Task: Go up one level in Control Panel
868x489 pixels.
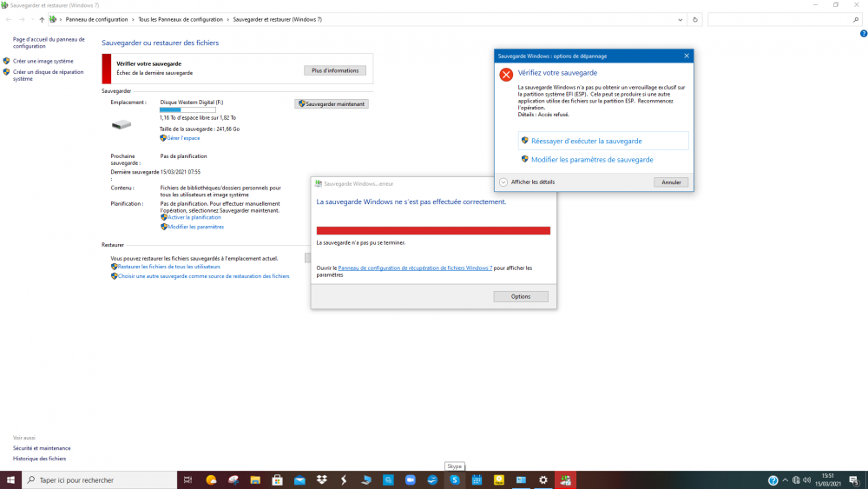Action: point(42,19)
